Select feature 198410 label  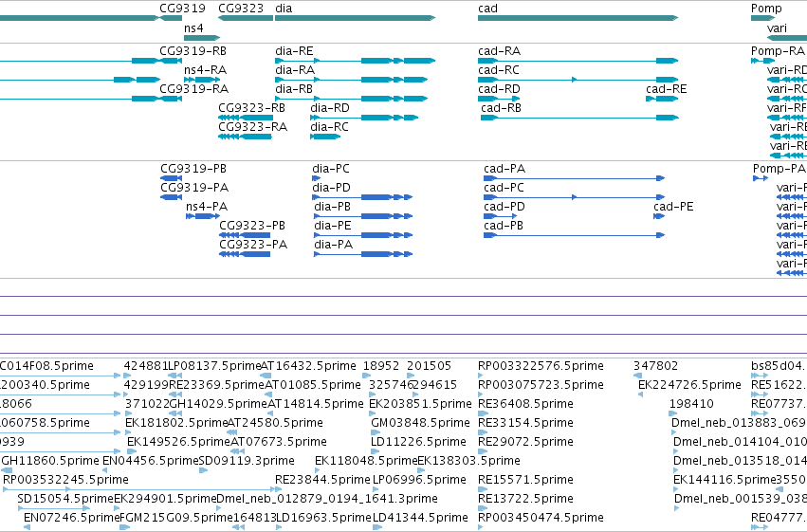point(691,404)
